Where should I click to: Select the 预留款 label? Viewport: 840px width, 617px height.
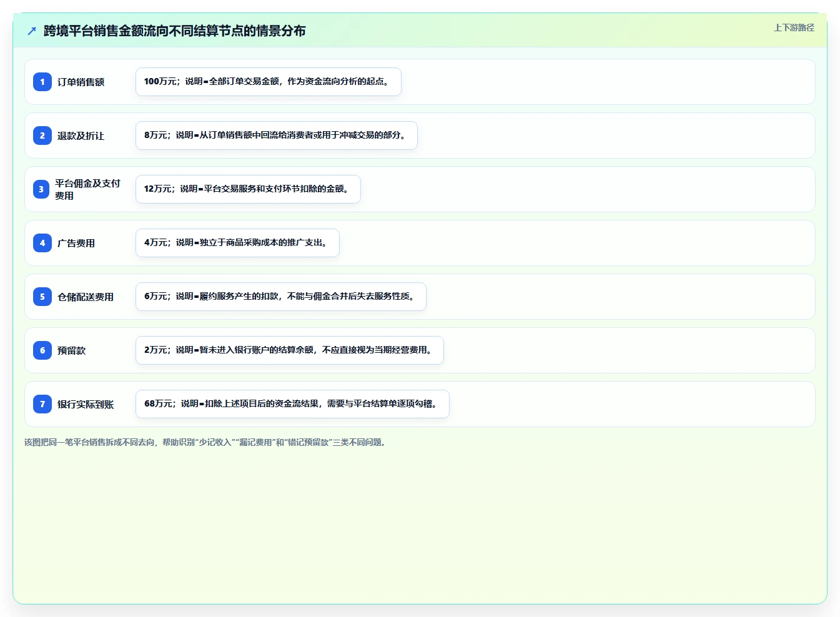point(71,350)
